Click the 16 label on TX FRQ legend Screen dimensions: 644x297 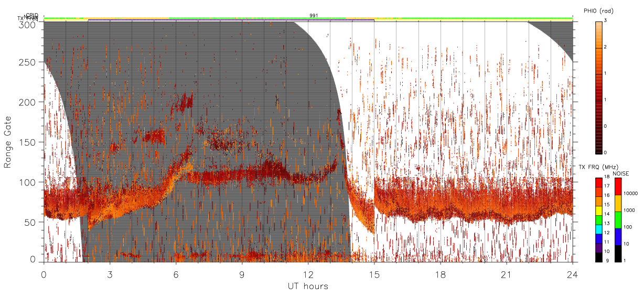[608, 195]
